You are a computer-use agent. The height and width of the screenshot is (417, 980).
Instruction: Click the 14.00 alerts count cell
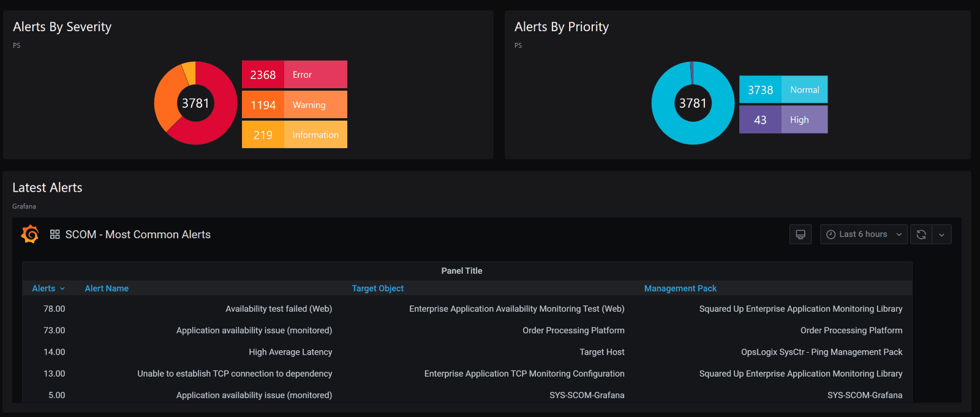[54, 352]
